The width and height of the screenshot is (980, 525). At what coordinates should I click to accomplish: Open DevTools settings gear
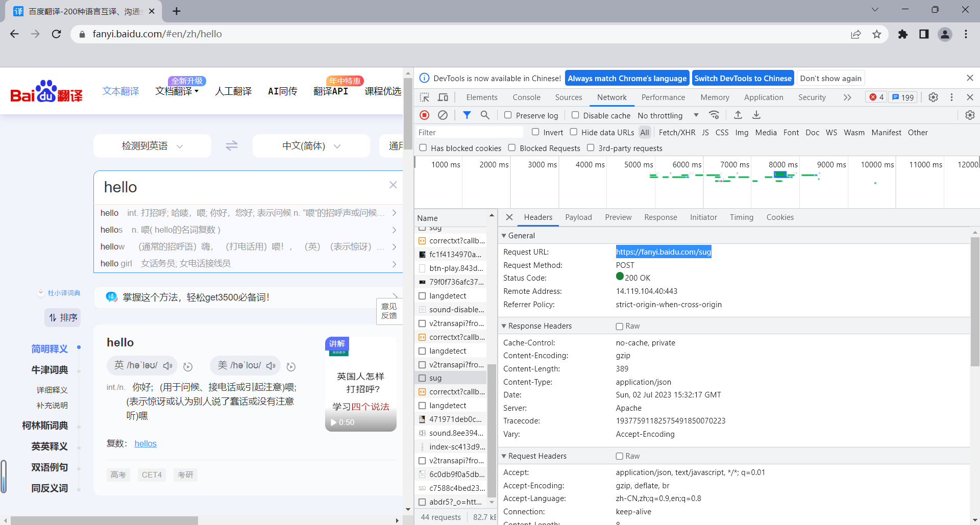[x=933, y=97]
